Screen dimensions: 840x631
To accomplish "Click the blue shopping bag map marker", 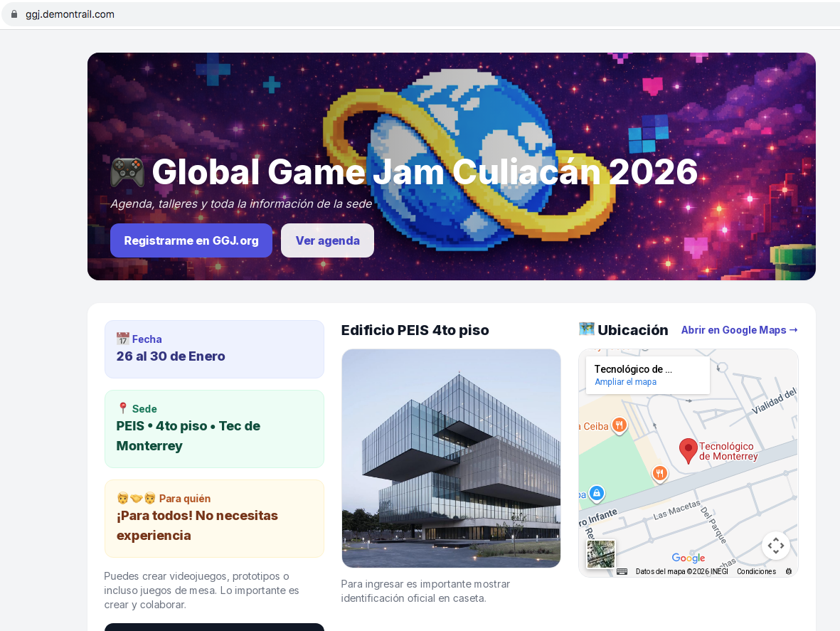I will click(x=597, y=493).
